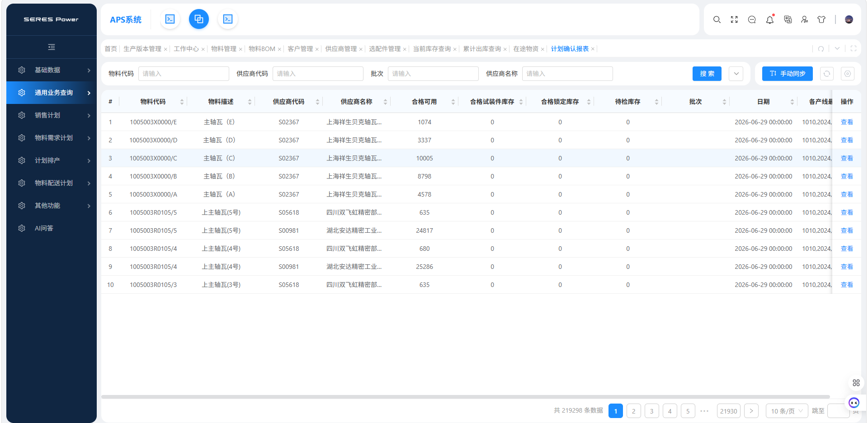
Task: Click the tab bar fullscreen icon
Action: coord(854,49)
